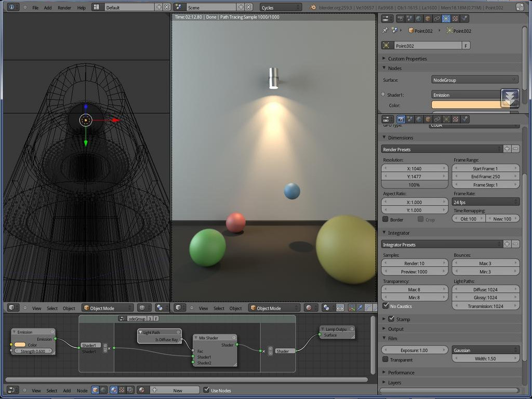This screenshot has height=399, width=532.
Task: Open the Render menu in the top bar
Action: pyautogui.click(x=64, y=8)
